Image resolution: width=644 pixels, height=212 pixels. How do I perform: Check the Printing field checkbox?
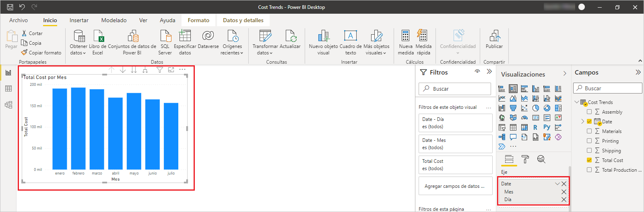coord(589,141)
